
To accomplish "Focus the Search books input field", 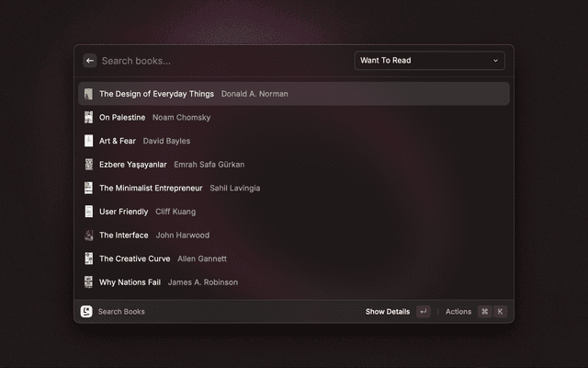I will 220,61.
